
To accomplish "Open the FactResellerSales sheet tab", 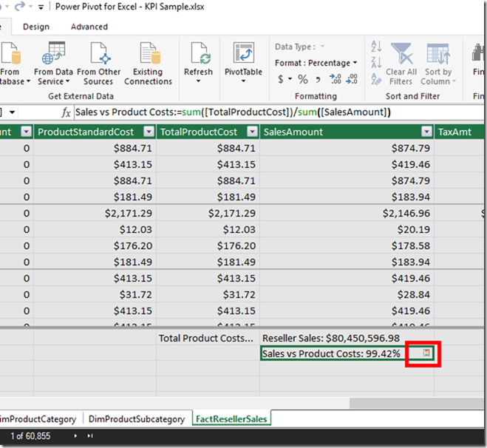I will pos(231,418).
